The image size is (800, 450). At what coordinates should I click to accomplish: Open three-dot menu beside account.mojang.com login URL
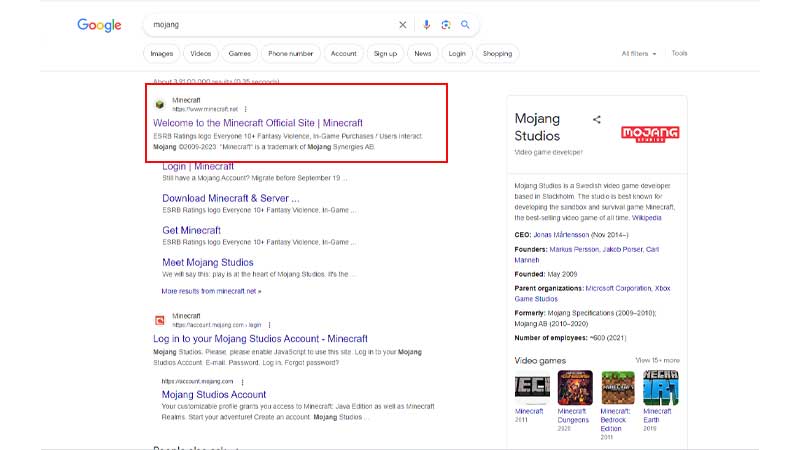pos(269,325)
